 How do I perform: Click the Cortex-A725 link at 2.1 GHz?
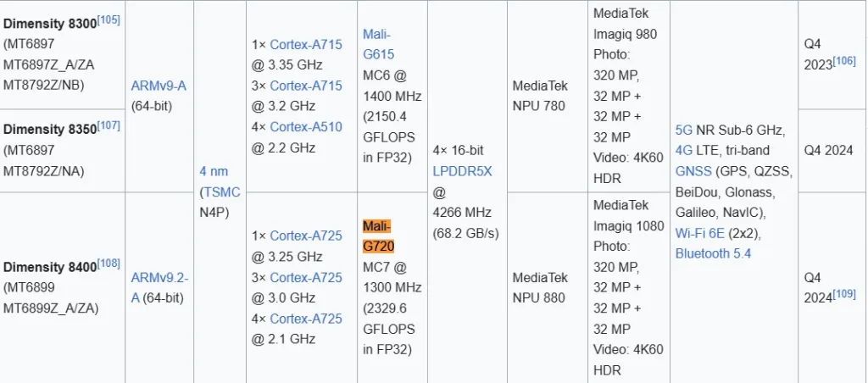[306, 319]
